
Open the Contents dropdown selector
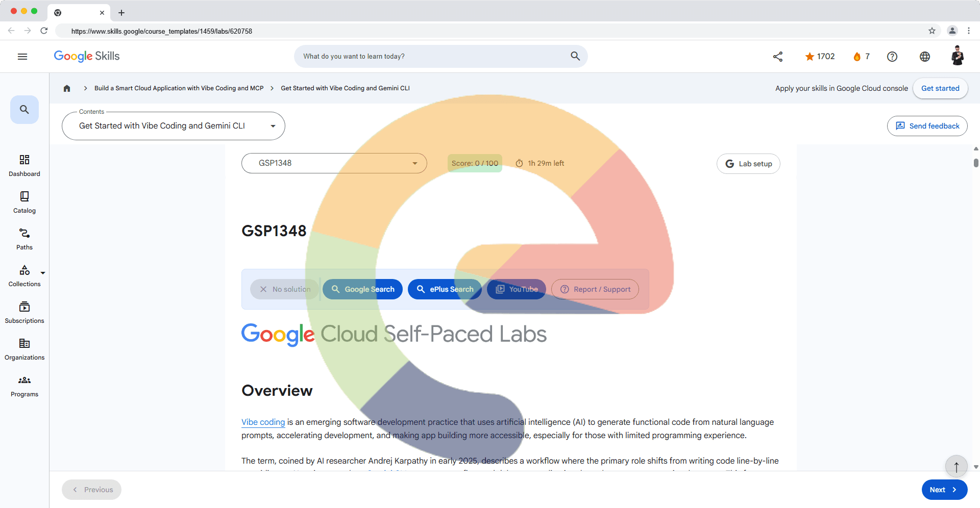coord(174,126)
